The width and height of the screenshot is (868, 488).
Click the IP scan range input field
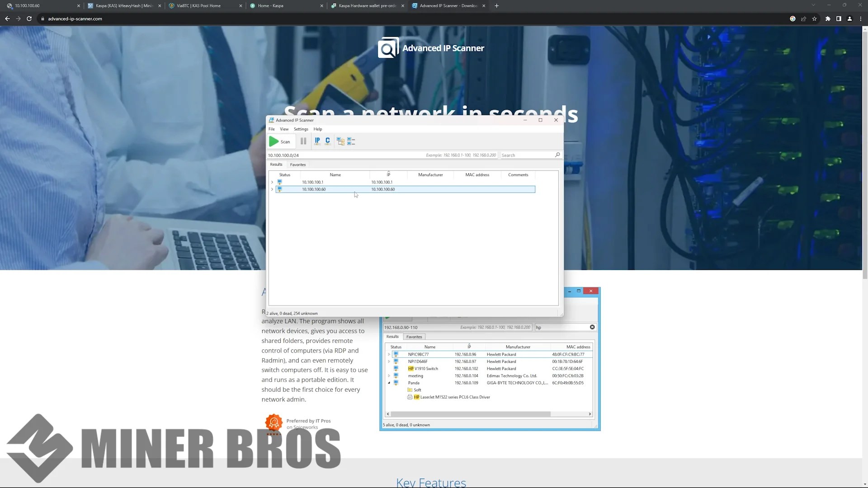pyautogui.click(x=316, y=155)
